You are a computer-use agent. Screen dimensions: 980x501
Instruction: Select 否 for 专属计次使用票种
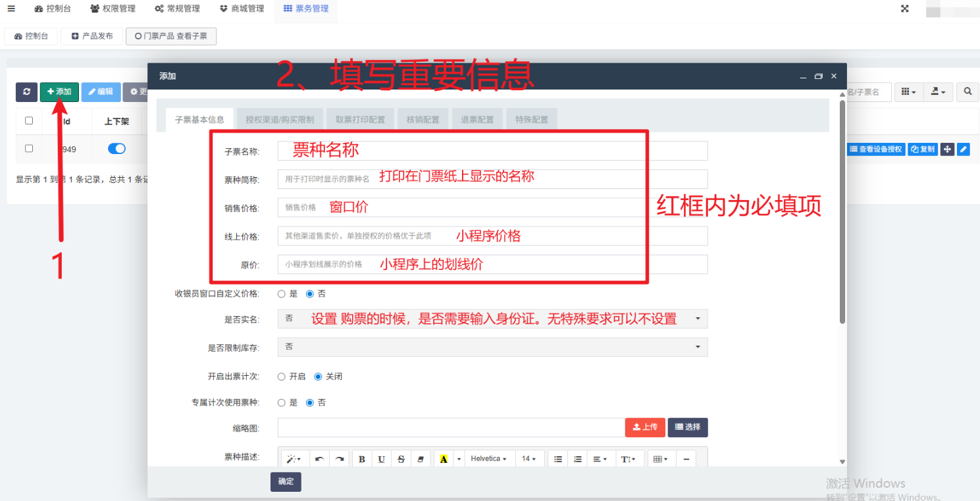(310, 402)
